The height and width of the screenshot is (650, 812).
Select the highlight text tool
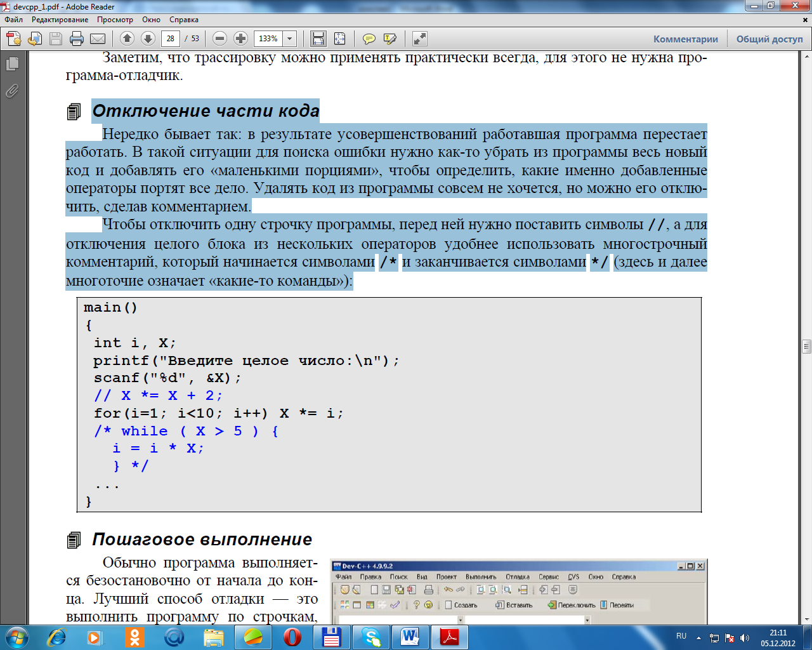(x=390, y=39)
